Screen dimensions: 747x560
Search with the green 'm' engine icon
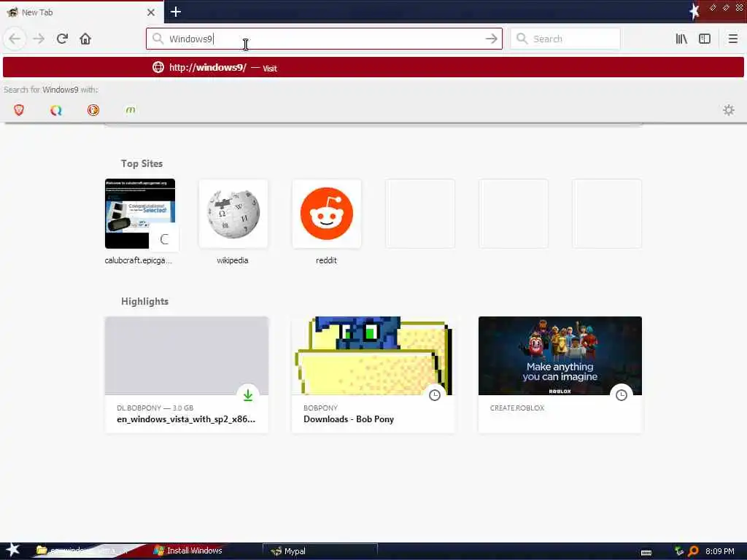pyautogui.click(x=130, y=110)
